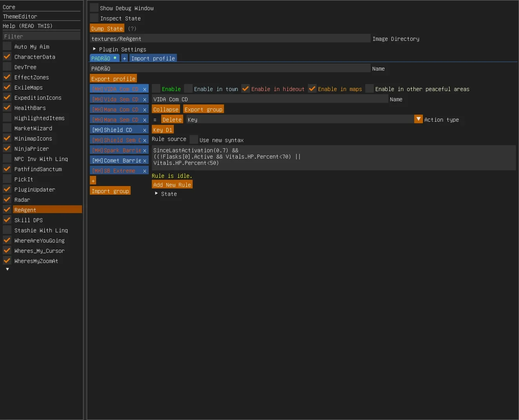The width and height of the screenshot is (519, 420).
Task: Open the Action type dropdown arrow
Action: tap(419, 119)
